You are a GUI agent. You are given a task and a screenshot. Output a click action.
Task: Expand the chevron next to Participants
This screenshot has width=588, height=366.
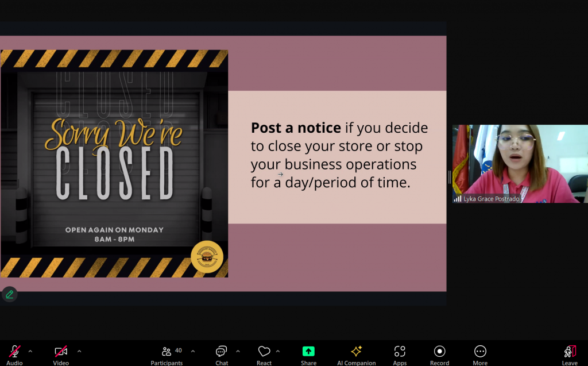[x=193, y=351]
